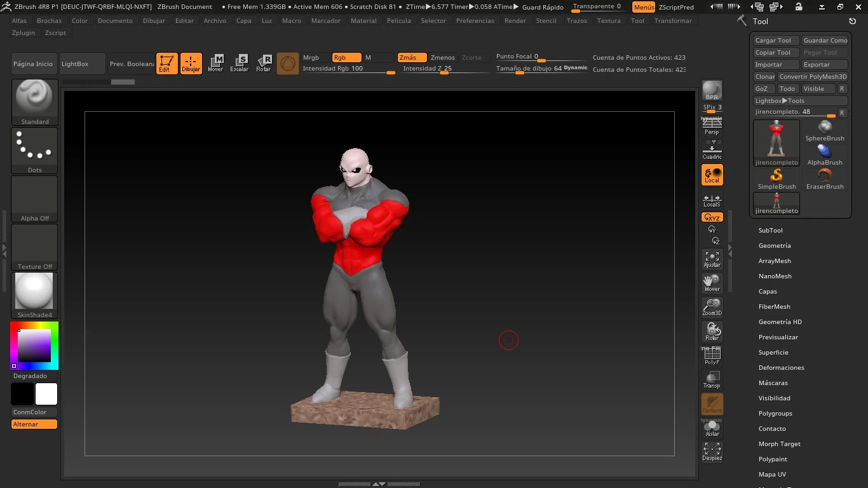Toggle LocalS symmetry button
The height and width of the screenshot is (488, 868).
tap(712, 200)
